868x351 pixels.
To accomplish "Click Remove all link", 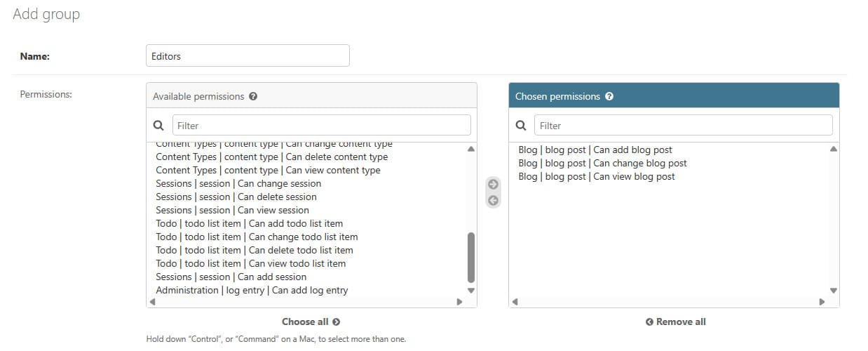I will pyautogui.click(x=675, y=322).
